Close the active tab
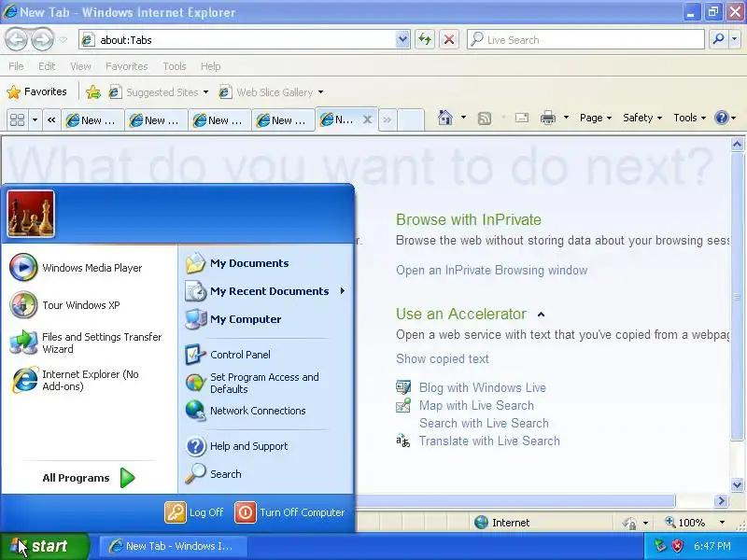The image size is (747, 560). (x=367, y=119)
